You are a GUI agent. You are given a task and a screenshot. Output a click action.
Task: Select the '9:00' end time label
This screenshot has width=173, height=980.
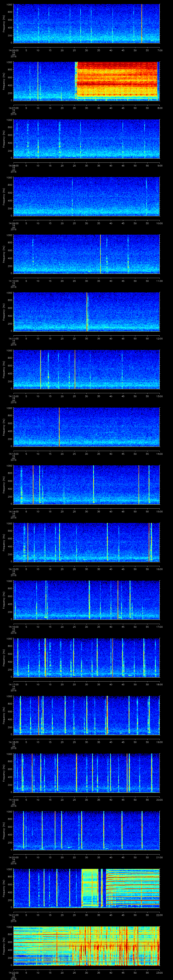(160, 166)
